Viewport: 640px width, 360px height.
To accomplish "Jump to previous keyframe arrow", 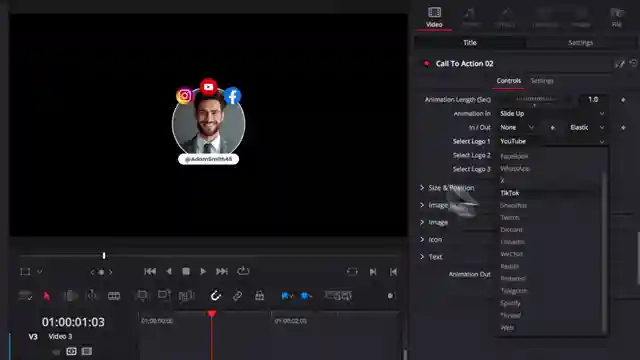I will click(x=92, y=272).
